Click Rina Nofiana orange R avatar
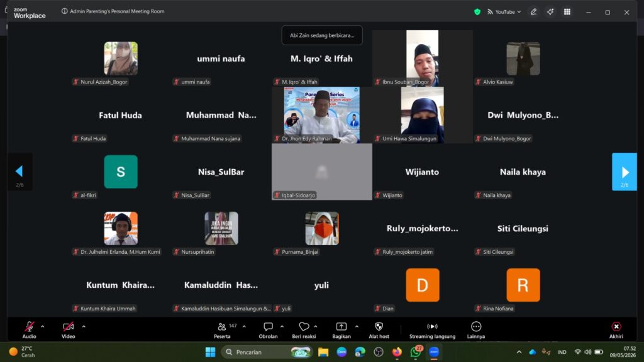This screenshot has height=362, width=644. 523,285
